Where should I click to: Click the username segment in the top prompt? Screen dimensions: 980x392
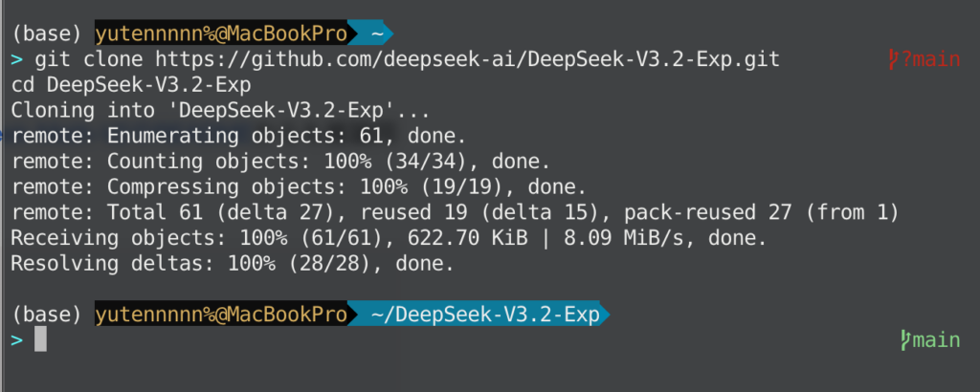pos(221,34)
